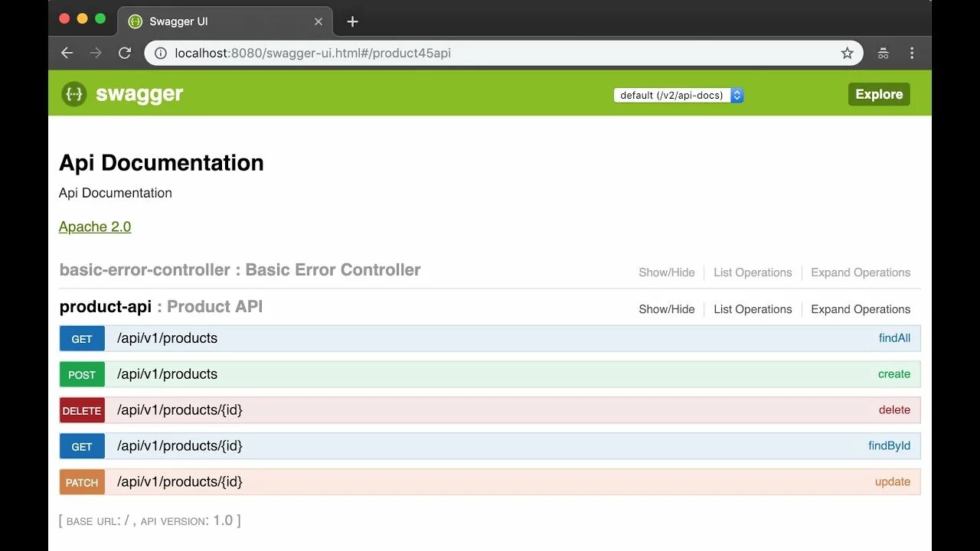Open a new tab with plus icon

pyautogui.click(x=352, y=21)
